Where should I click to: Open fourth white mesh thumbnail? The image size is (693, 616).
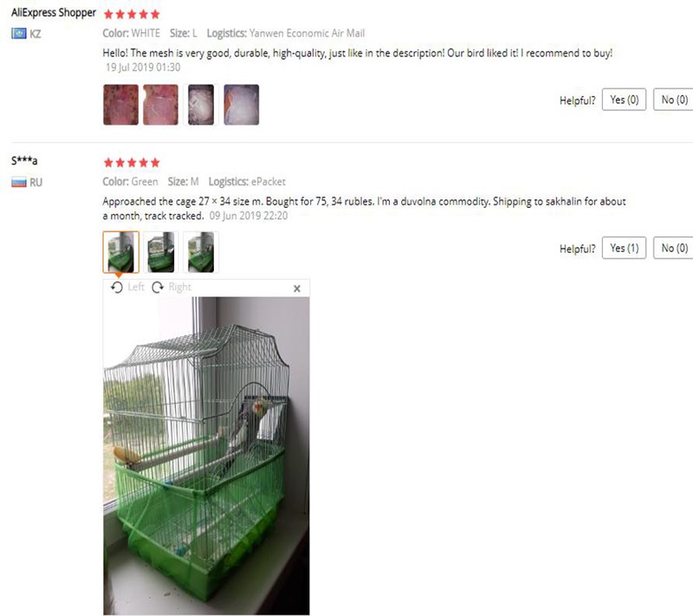[x=242, y=105]
